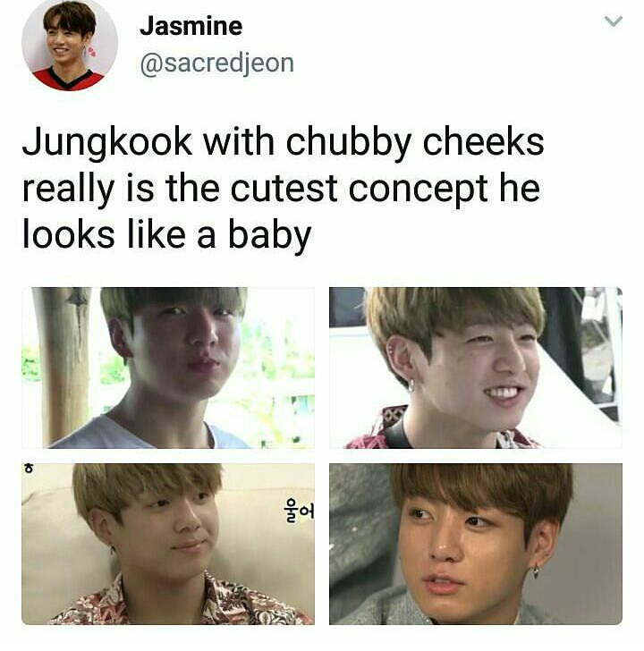Open the top-right smiling photo
Image resolution: width=644 pixels, height=651 pixels.
coord(476,368)
